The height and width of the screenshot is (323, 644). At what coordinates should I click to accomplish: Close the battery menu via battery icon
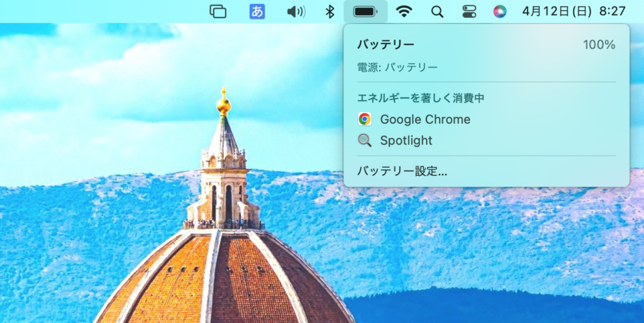tap(365, 11)
